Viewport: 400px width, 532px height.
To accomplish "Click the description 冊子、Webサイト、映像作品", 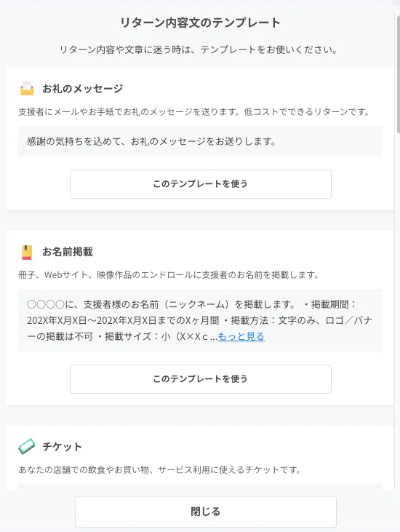I will (x=169, y=274).
